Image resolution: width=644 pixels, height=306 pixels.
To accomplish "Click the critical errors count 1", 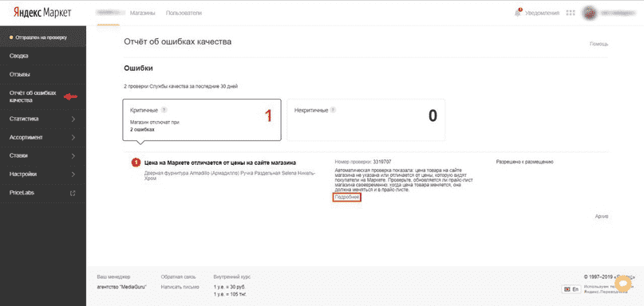I will [x=268, y=116].
